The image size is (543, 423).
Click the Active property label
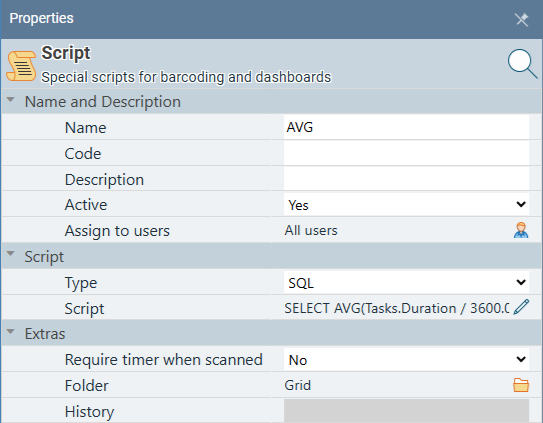click(86, 205)
